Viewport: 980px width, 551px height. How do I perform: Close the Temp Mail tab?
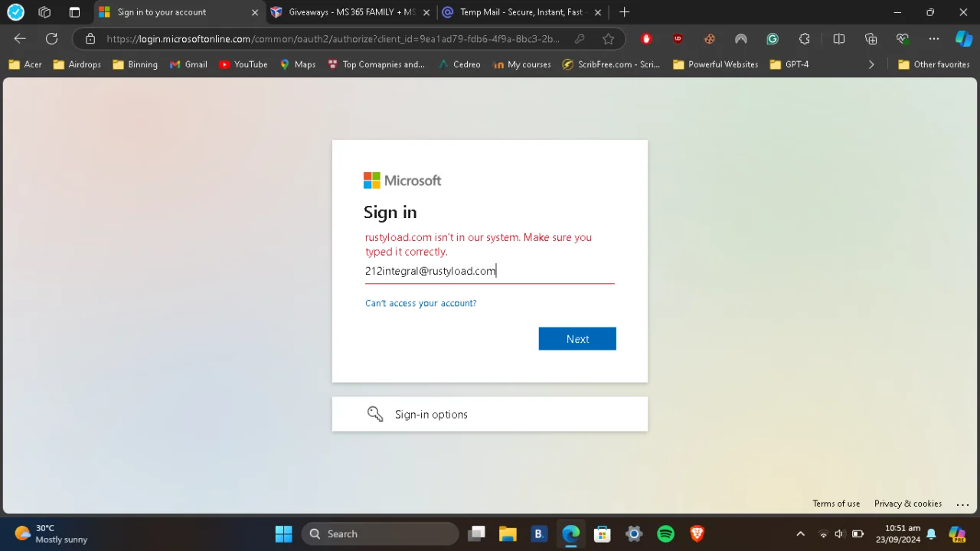pyautogui.click(x=598, y=12)
